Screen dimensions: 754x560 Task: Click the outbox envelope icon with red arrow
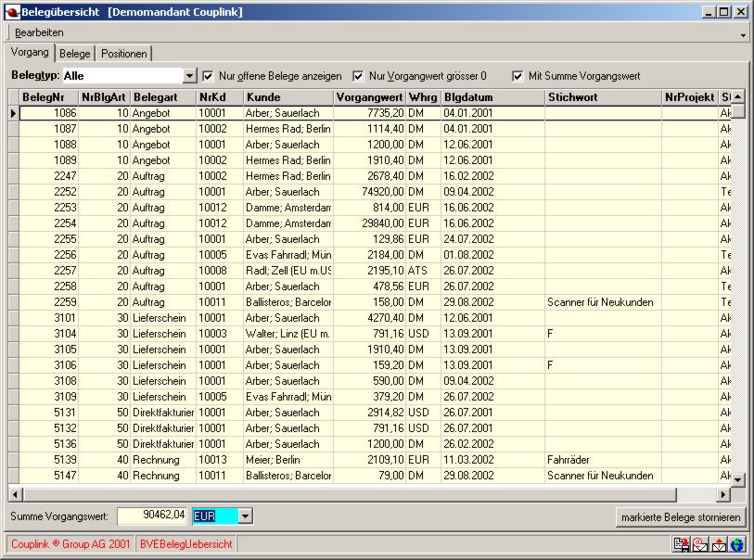click(719, 544)
